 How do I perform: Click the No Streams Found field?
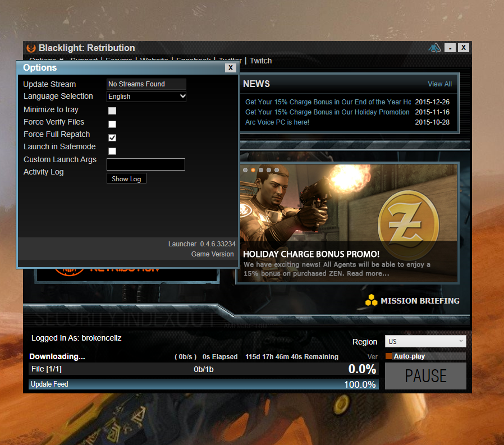click(146, 84)
